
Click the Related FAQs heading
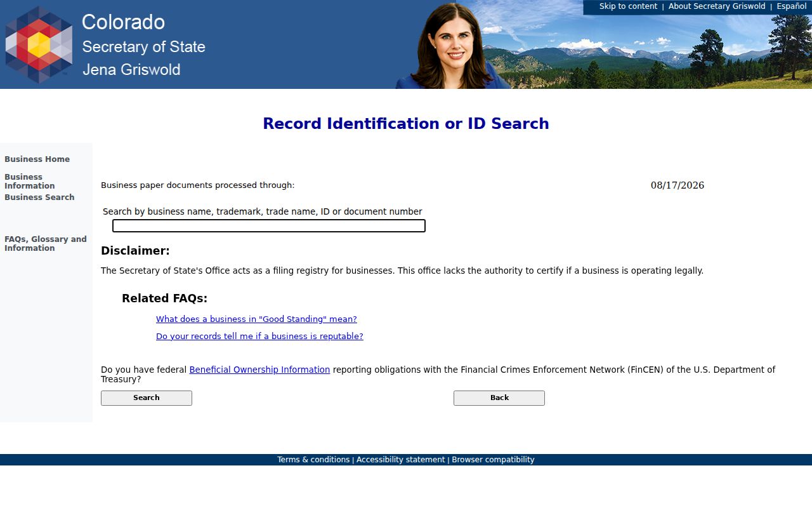tap(164, 298)
